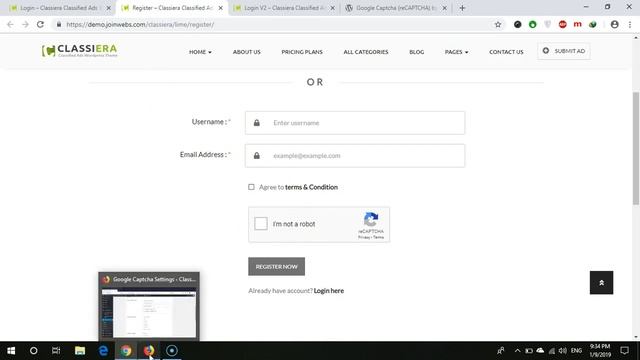Launch Microsoft Edge from taskbar

pyautogui.click(x=103, y=351)
